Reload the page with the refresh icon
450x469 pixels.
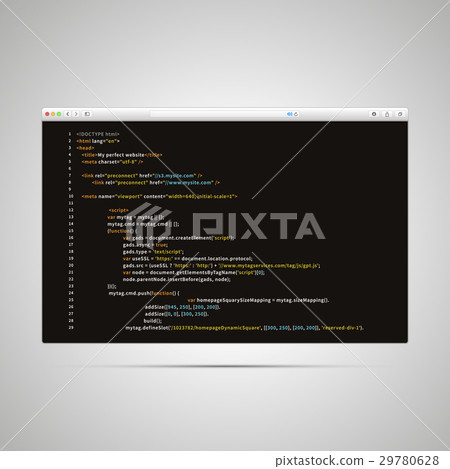[x=295, y=114]
